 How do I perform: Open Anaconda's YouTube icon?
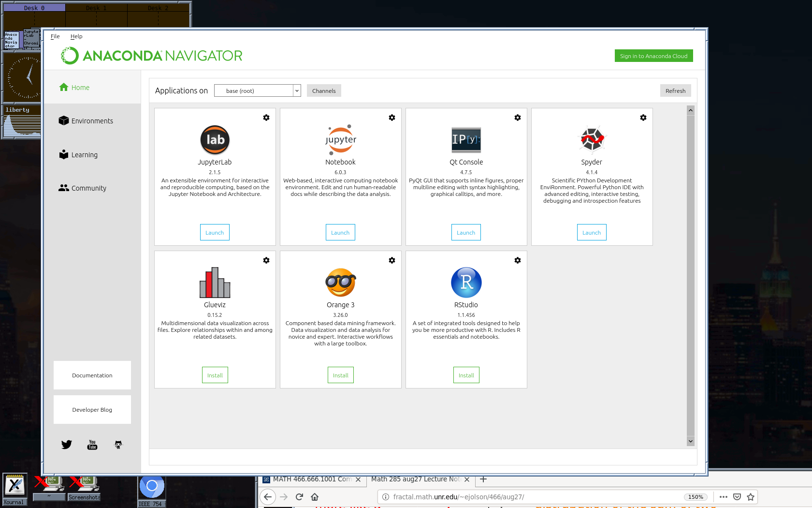coord(92,444)
